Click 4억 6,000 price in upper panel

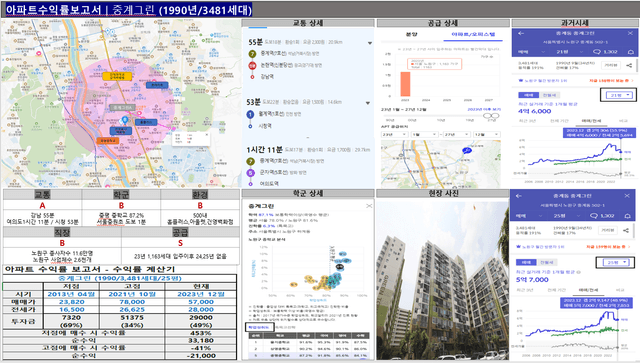point(534,111)
